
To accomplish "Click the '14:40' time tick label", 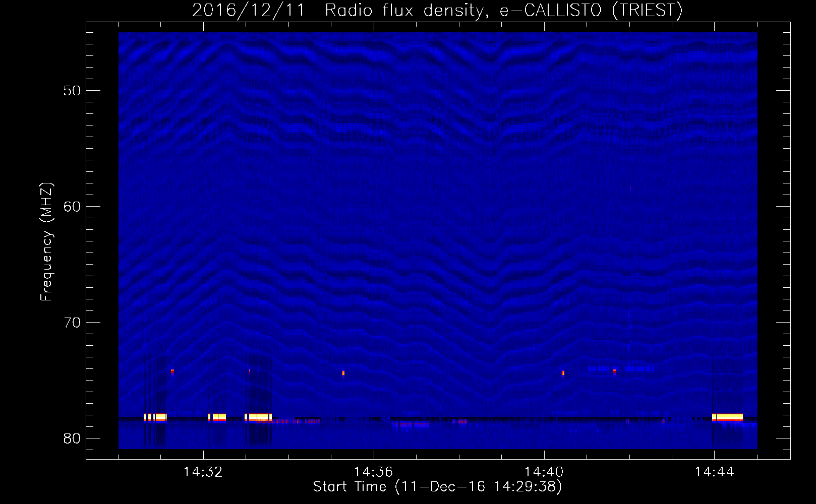I will click(544, 472).
